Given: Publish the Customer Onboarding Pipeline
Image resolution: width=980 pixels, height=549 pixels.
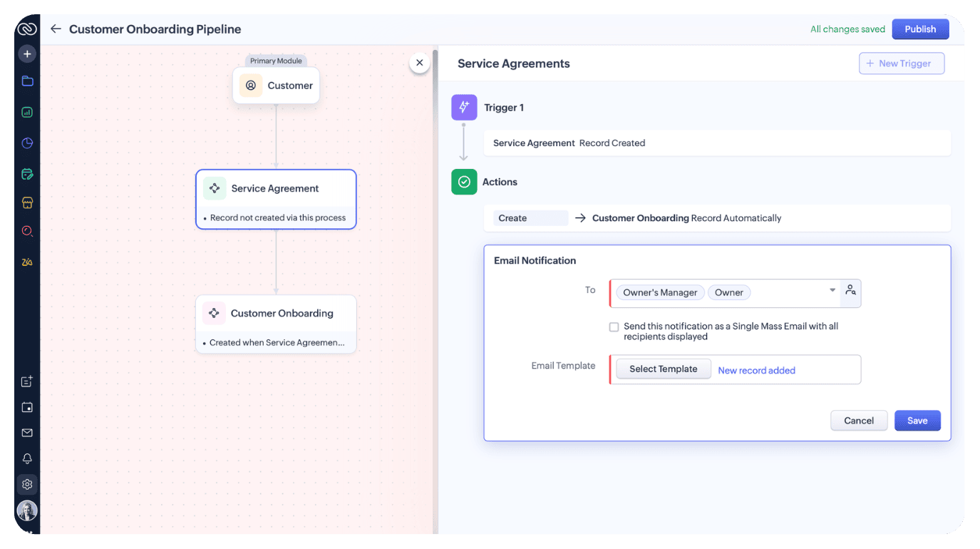Looking at the screenshot, I should (x=920, y=29).
